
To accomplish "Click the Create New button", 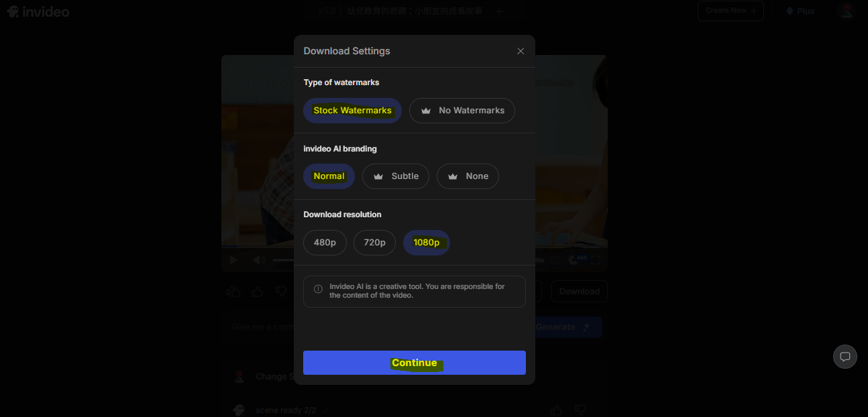I will pyautogui.click(x=730, y=11).
